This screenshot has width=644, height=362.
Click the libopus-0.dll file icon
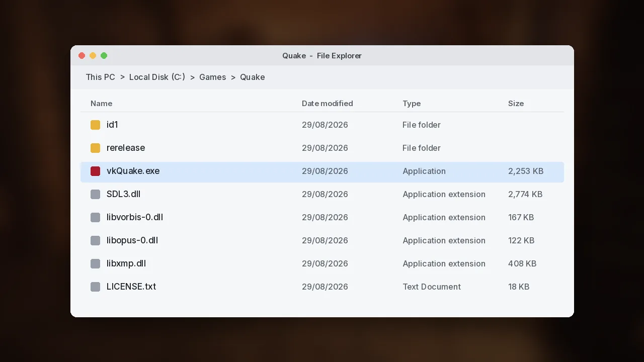(x=95, y=240)
